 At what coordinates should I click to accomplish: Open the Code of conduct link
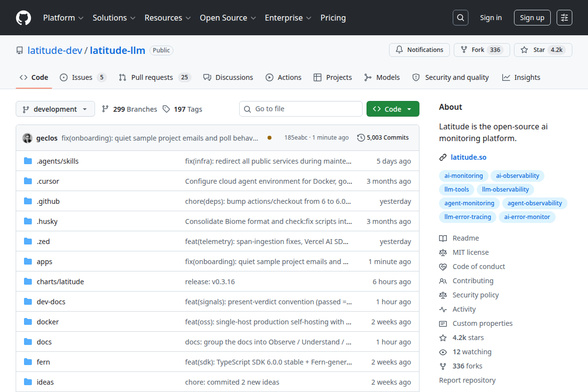pos(479,267)
